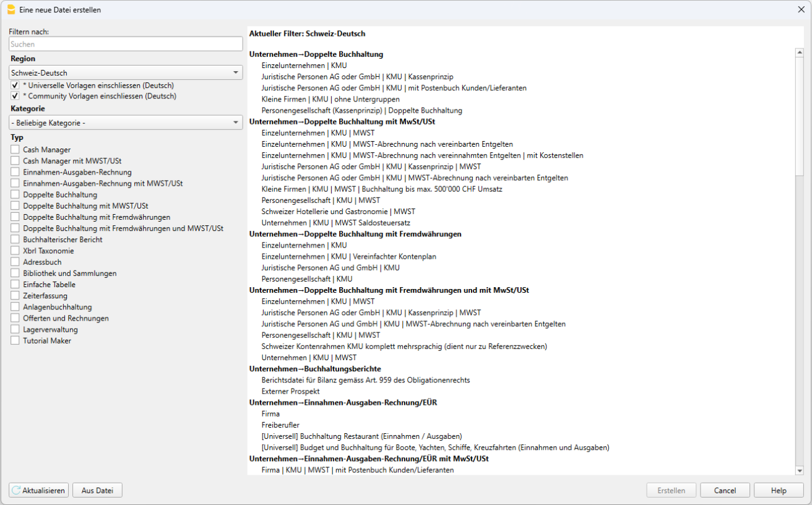Screen dimensions: 812x505
Task: Click the Aus Datei button
Action: click(x=97, y=490)
